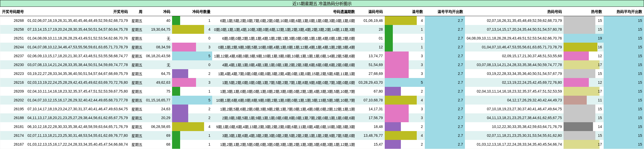Image resolution: width=644 pixels, height=149 pixels.
Task: Click cold codes cell 08,34,59
Action: pos(163,47)
